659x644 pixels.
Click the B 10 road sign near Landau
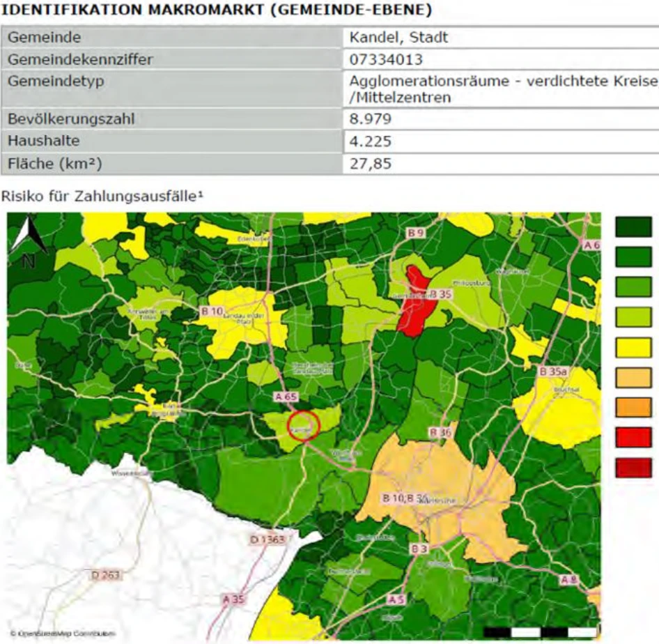click(x=212, y=311)
